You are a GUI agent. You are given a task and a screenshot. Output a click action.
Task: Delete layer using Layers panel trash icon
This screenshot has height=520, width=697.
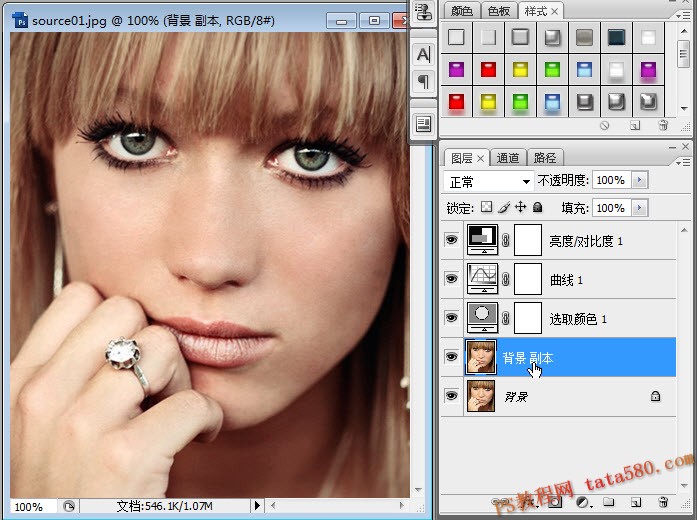tap(663, 502)
